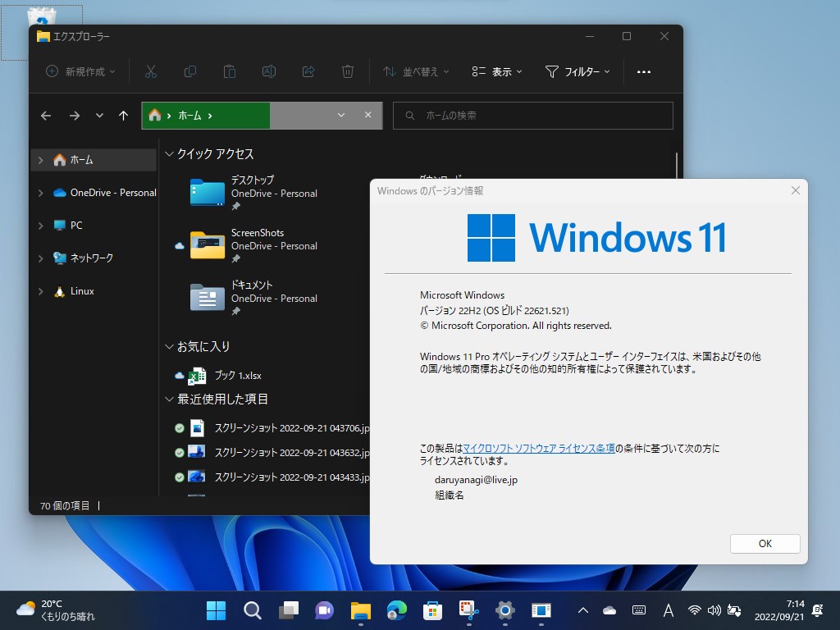Expand the OneDrive tree node chevron
Image resolution: width=840 pixels, height=630 pixels.
(41, 192)
